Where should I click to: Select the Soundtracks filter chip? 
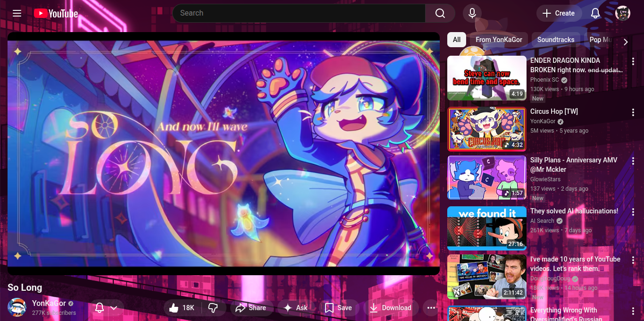click(555, 40)
